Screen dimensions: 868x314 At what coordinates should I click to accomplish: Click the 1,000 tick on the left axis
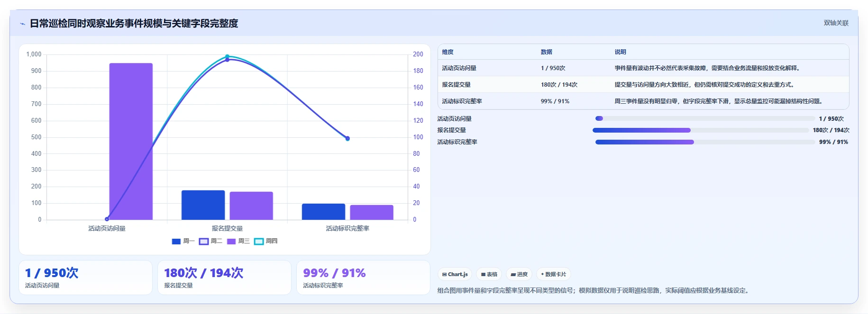[x=34, y=54]
